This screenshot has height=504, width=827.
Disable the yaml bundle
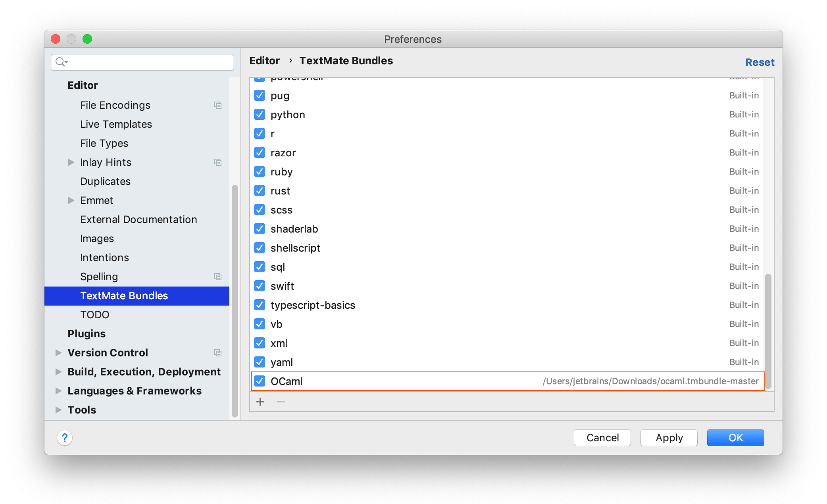click(x=260, y=362)
